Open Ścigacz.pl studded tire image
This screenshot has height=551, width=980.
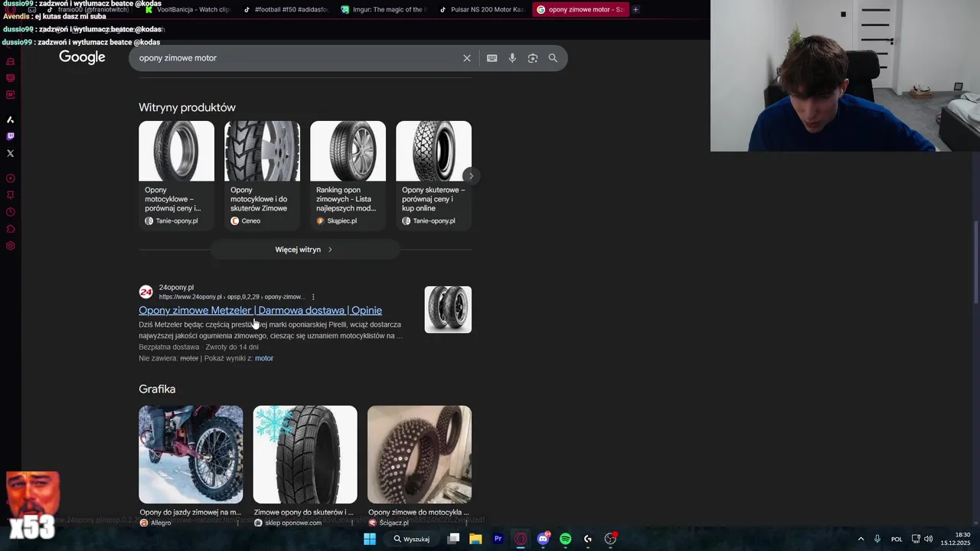(x=420, y=455)
